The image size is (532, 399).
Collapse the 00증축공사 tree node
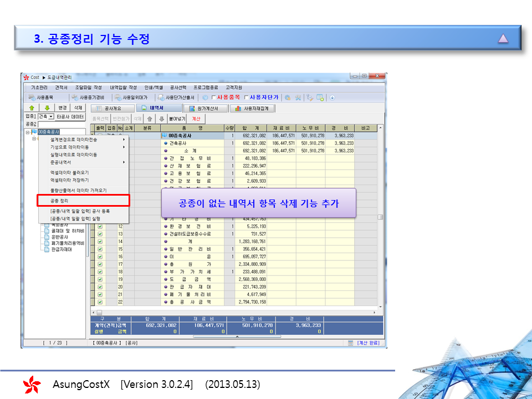point(27,132)
